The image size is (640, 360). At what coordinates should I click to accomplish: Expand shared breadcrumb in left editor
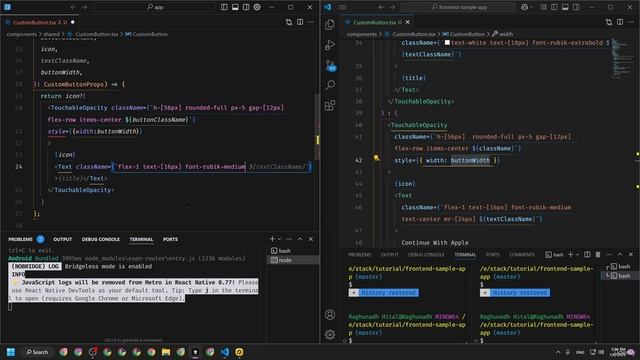pos(51,34)
